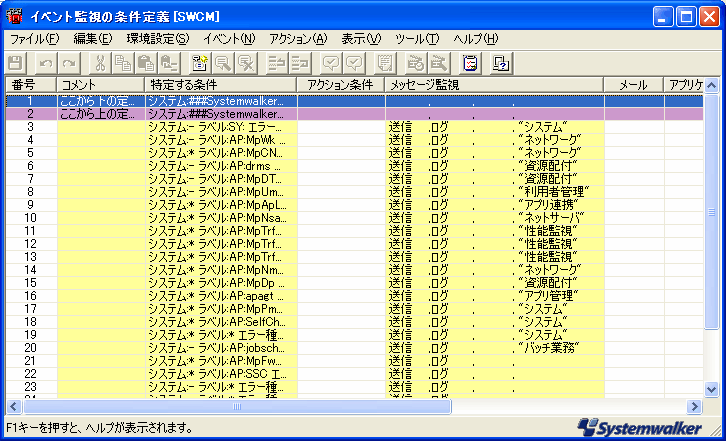Click the speech-bubble check icon beside the memo icon
Image resolution: width=726 pixels, height=441 pixels.
click(355, 63)
